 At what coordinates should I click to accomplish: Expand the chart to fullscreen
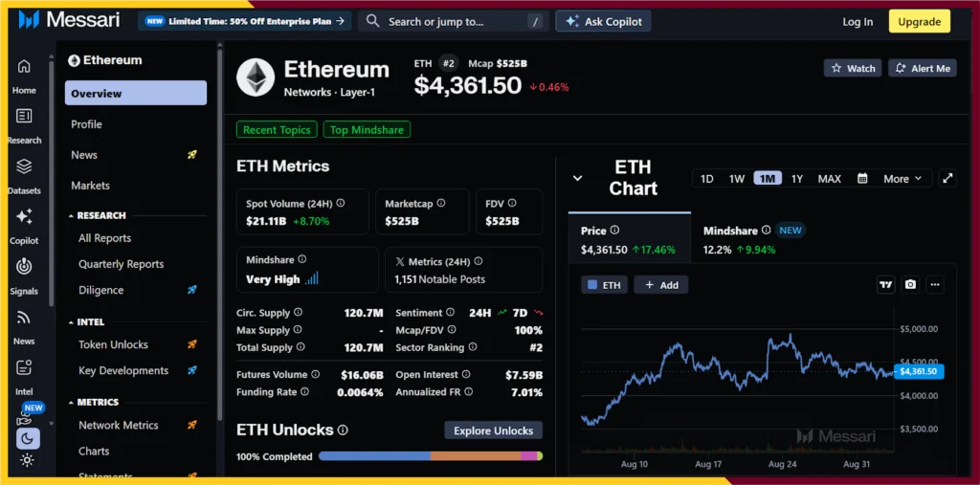[947, 178]
